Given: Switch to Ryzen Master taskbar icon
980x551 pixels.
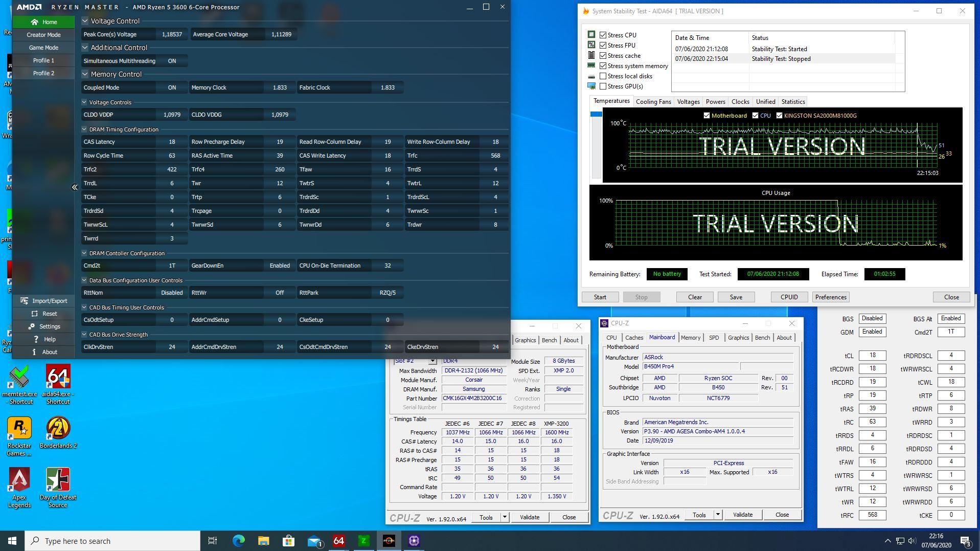Looking at the screenshot, I should [x=389, y=541].
